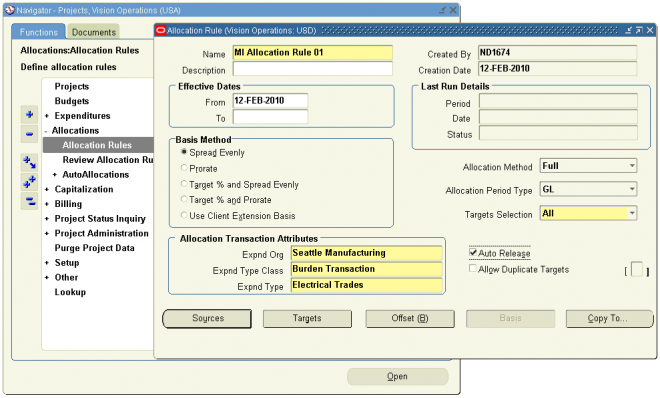The height and width of the screenshot is (398, 660).
Task: Click the Targets button
Action: pyautogui.click(x=307, y=318)
